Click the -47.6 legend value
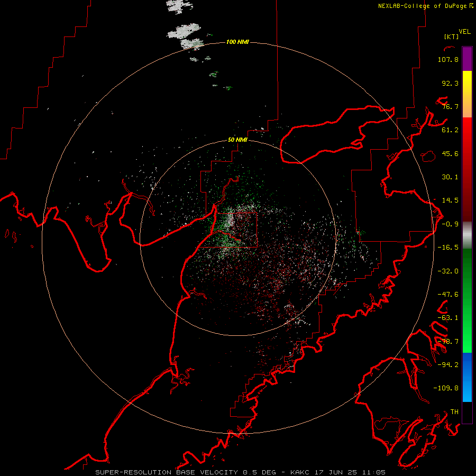The image size is (476, 476). pos(448,295)
